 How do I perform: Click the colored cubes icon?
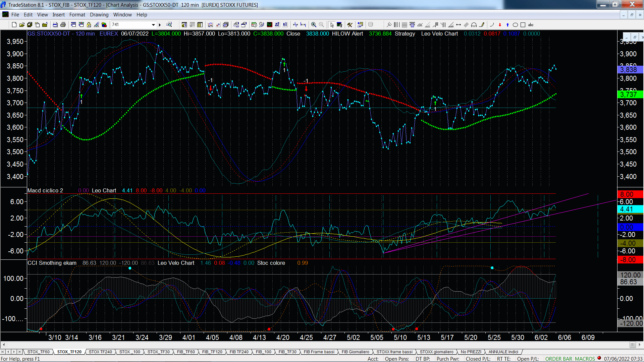[x=104, y=25]
